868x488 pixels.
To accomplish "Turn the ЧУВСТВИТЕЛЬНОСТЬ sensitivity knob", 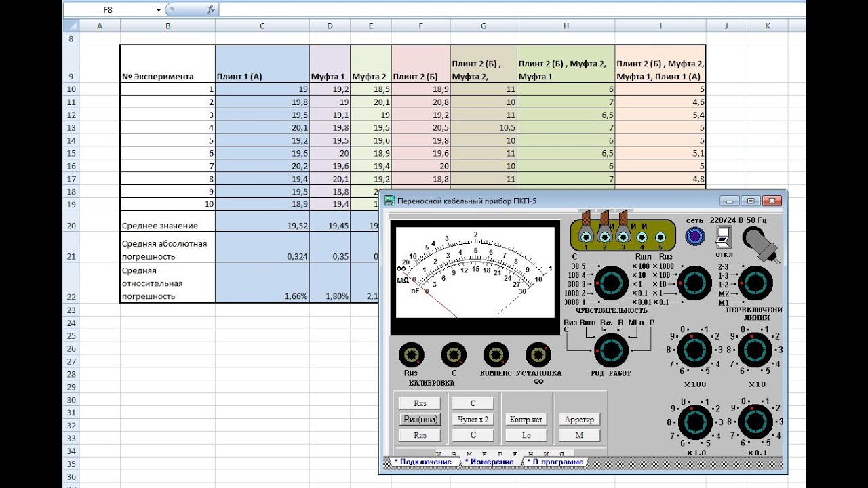I will click(x=611, y=283).
